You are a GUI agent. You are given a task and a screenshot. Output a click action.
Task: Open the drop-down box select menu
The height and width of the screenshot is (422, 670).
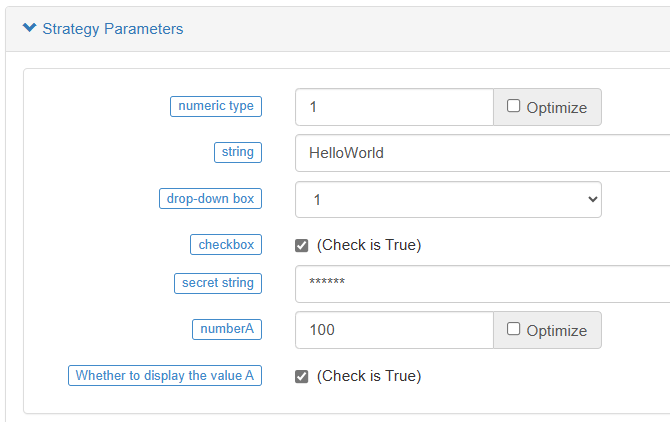[x=448, y=199]
